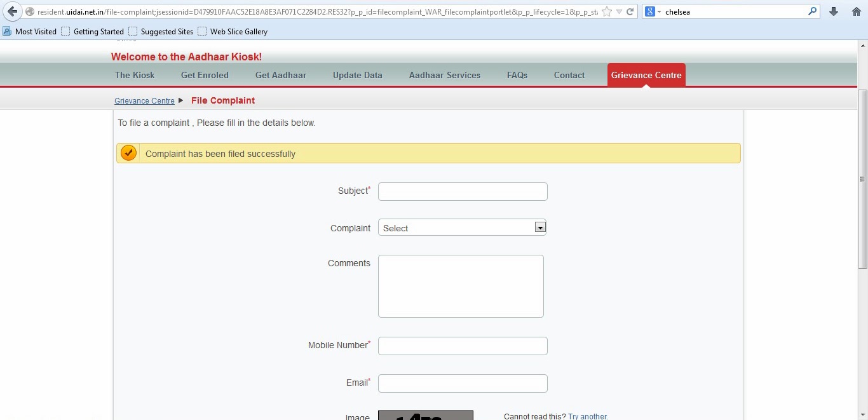Select the Grievance Centre tab
The width and height of the screenshot is (868, 420).
(x=646, y=74)
